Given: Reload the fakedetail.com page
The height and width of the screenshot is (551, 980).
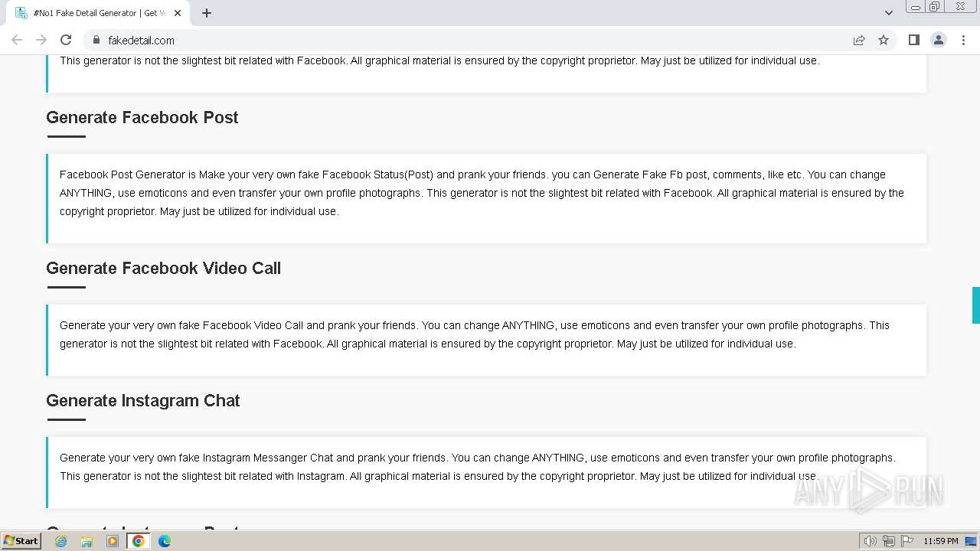Looking at the screenshot, I should [66, 40].
